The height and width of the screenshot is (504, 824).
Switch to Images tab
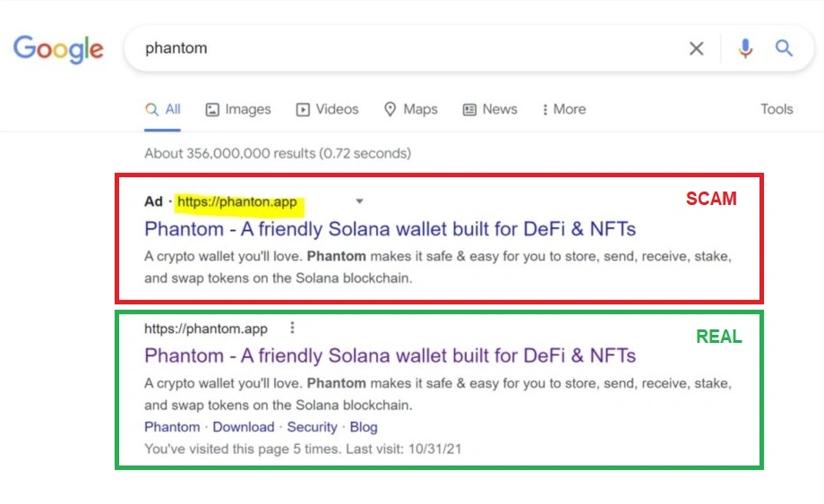pyautogui.click(x=238, y=109)
